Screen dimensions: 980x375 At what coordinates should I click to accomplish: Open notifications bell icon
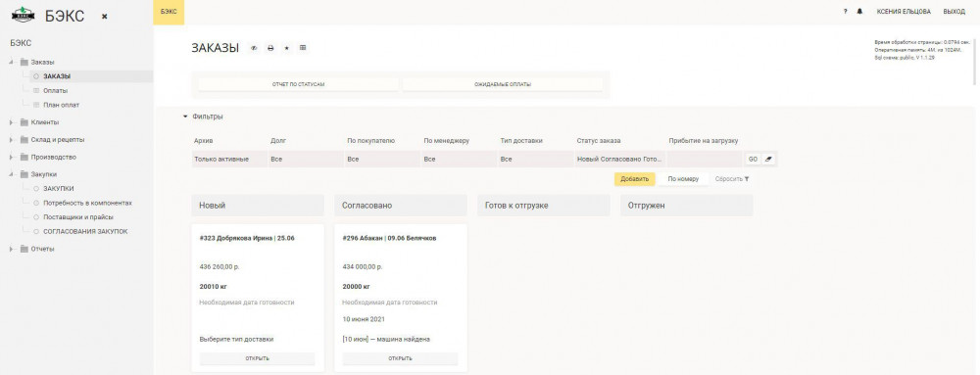click(x=860, y=12)
